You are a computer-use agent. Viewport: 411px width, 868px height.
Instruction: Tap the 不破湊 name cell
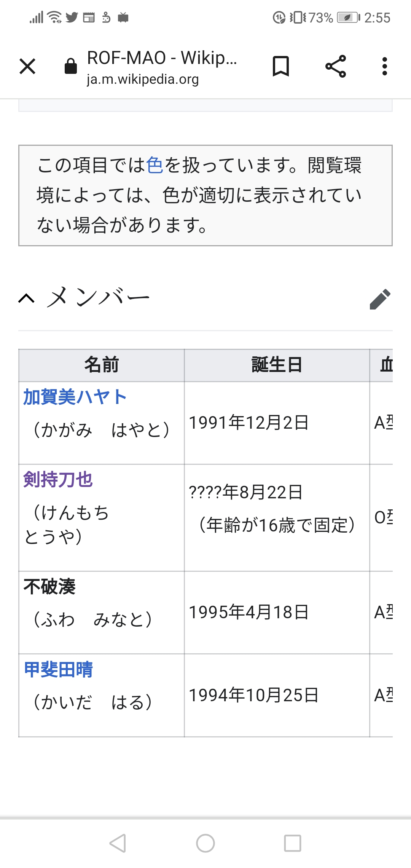(49, 587)
